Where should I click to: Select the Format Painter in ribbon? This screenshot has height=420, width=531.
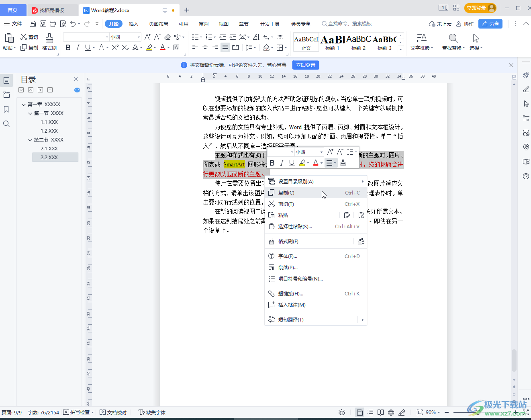49,42
